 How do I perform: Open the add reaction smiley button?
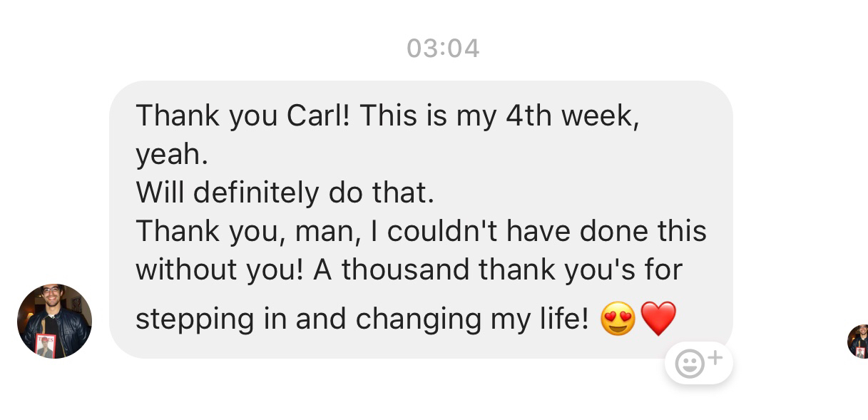tap(698, 364)
